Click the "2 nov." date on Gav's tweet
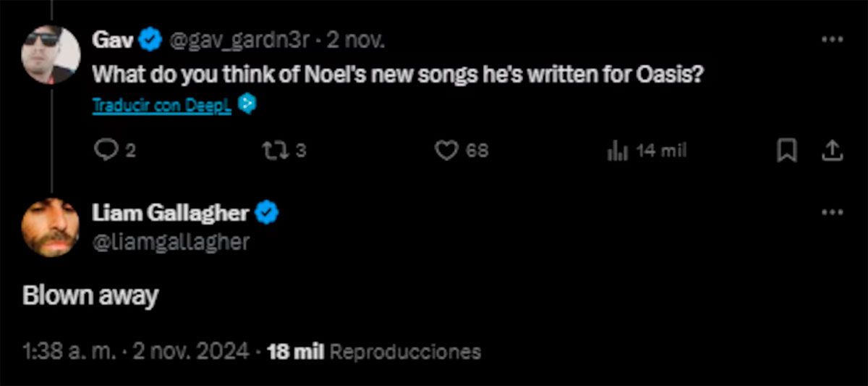Image resolution: width=868 pixels, height=386 pixels. (x=356, y=41)
